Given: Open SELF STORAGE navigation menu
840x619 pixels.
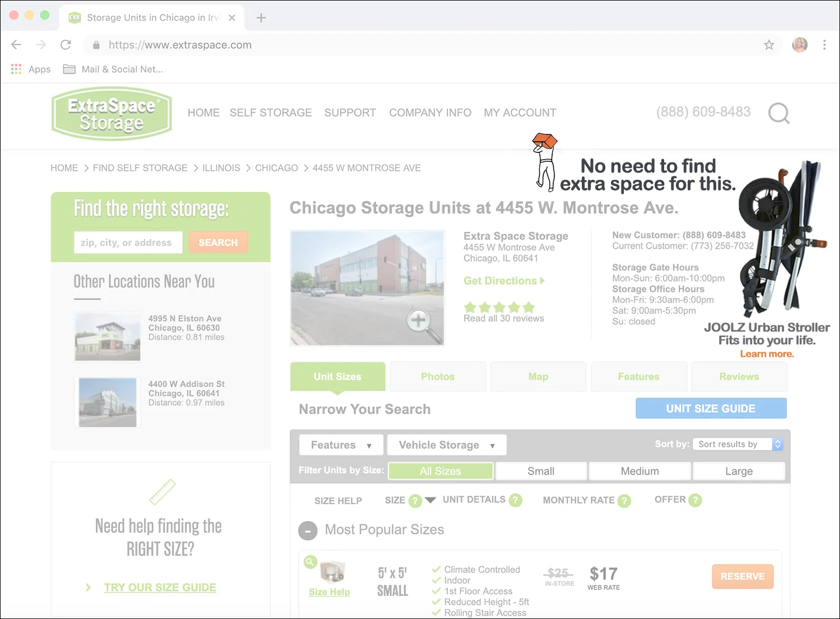Looking at the screenshot, I should [x=270, y=113].
